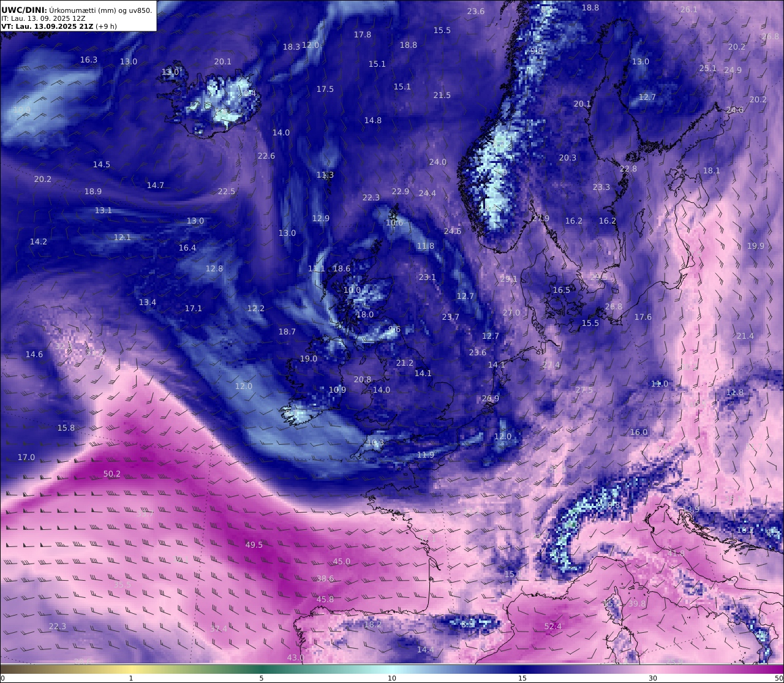Click the 52.4 value in the Mediterranean
The width and height of the screenshot is (784, 683).
[x=553, y=626]
